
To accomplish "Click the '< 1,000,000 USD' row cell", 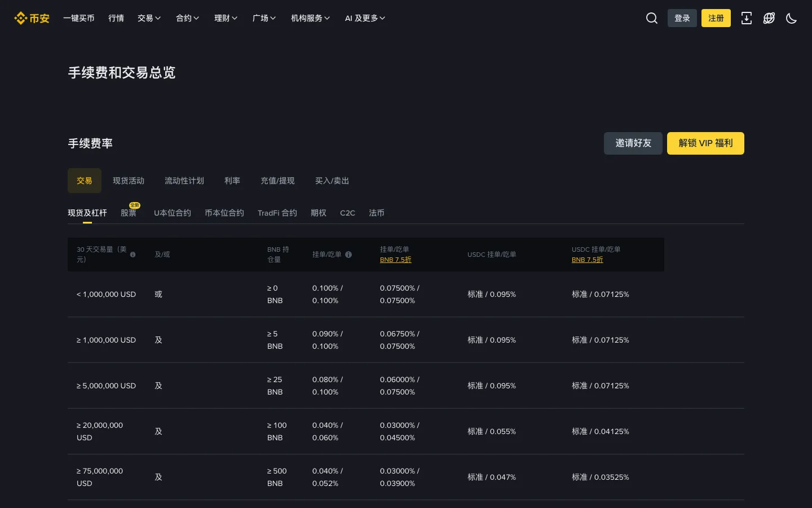I will coord(107,294).
